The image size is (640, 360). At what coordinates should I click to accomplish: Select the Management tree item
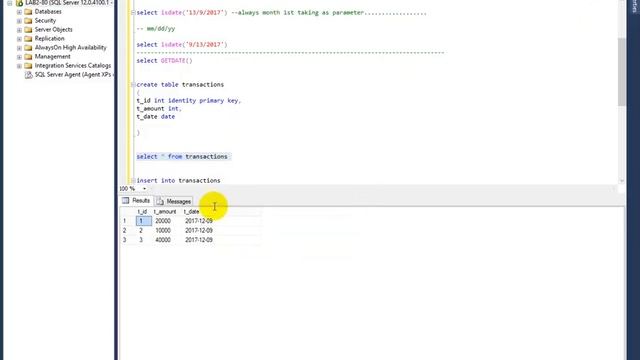pyautogui.click(x=53, y=57)
